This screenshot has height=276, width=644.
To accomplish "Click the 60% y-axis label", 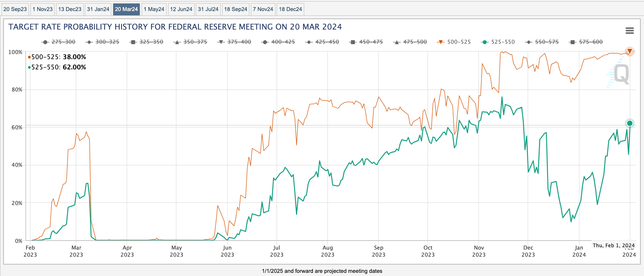I will [x=17, y=127].
